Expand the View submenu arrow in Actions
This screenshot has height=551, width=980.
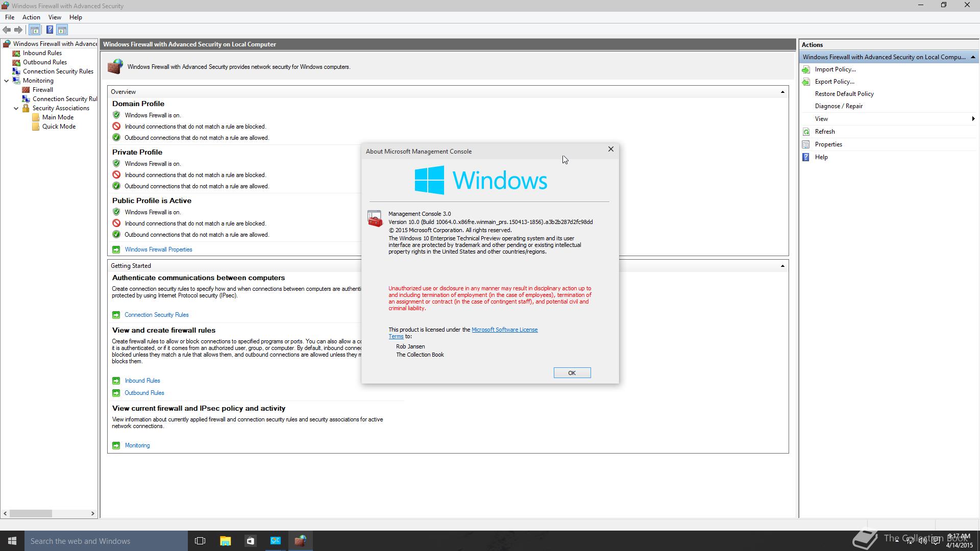click(x=973, y=119)
